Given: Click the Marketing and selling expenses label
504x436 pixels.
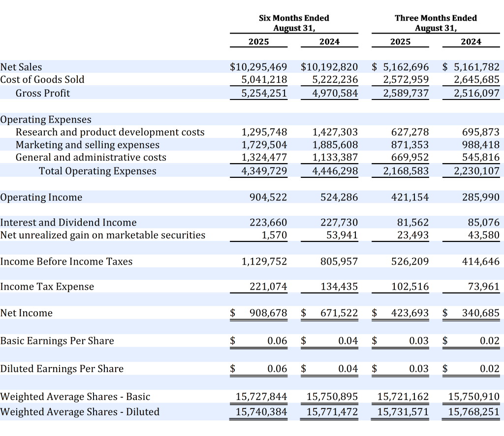Looking at the screenshot, I should [88, 145].
